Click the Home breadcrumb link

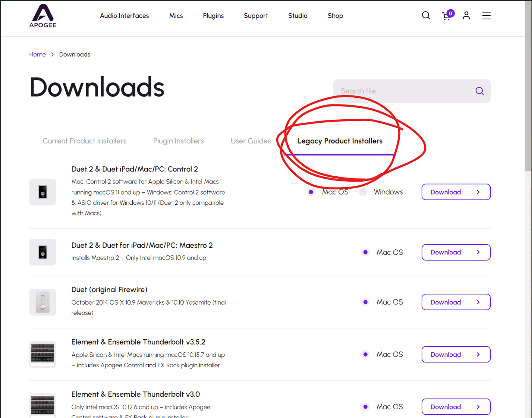pos(37,54)
